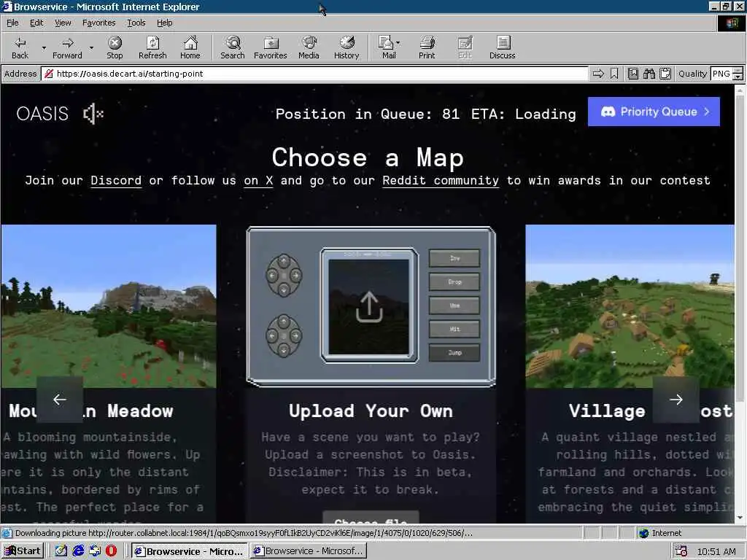747x560 pixels.
Task: Click the Use button on console
Action: pyautogui.click(x=454, y=306)
